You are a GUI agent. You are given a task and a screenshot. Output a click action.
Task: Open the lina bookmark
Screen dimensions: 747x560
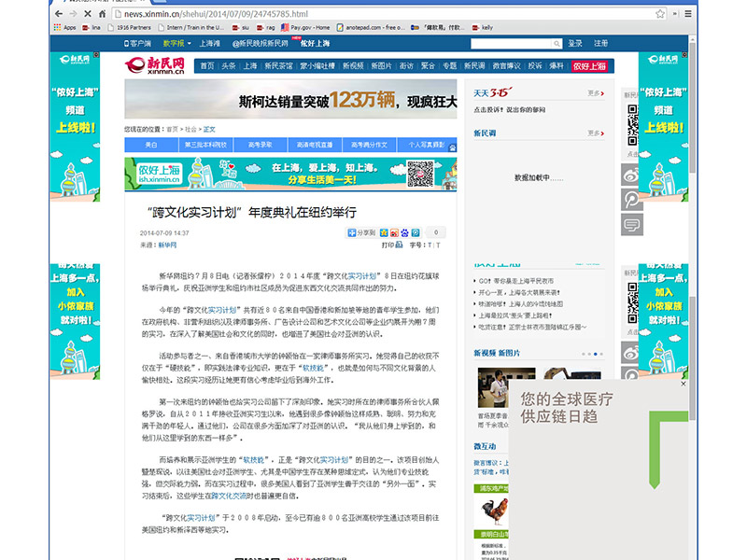coord(92,28)
